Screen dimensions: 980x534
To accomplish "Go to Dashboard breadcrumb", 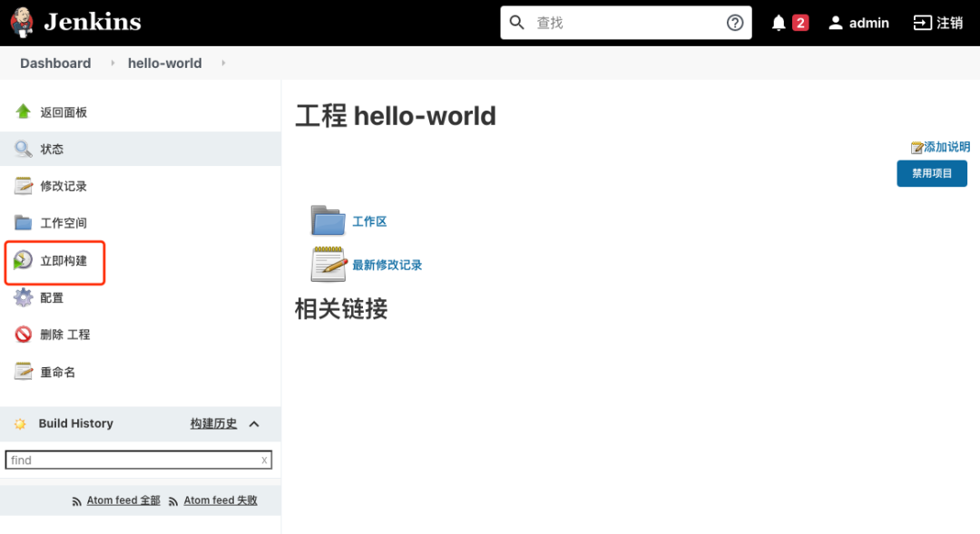I will click(x=55, y=63).
